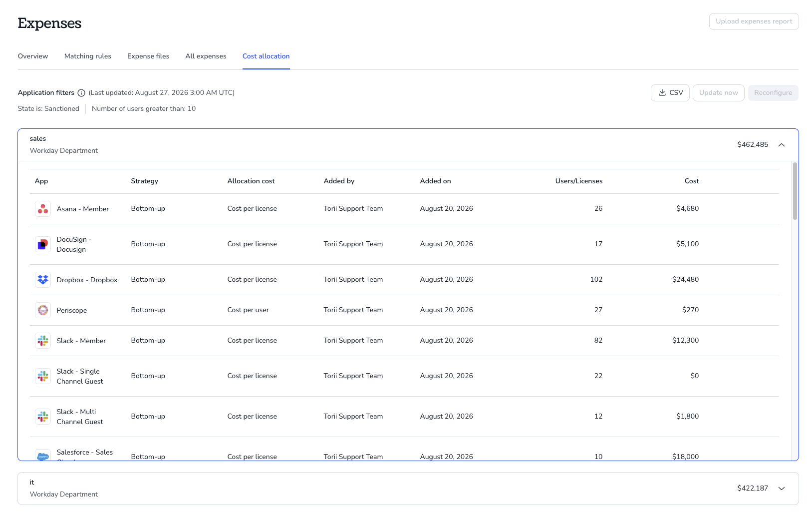
Task: Click the Slack - Member app icon
Action: click(43, 341)
